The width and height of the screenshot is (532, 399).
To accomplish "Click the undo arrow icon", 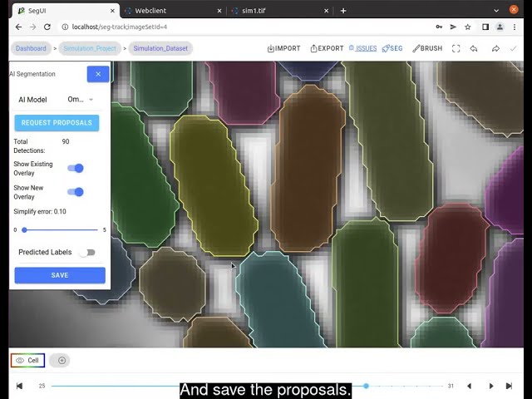I will click(x=474, y=48).
